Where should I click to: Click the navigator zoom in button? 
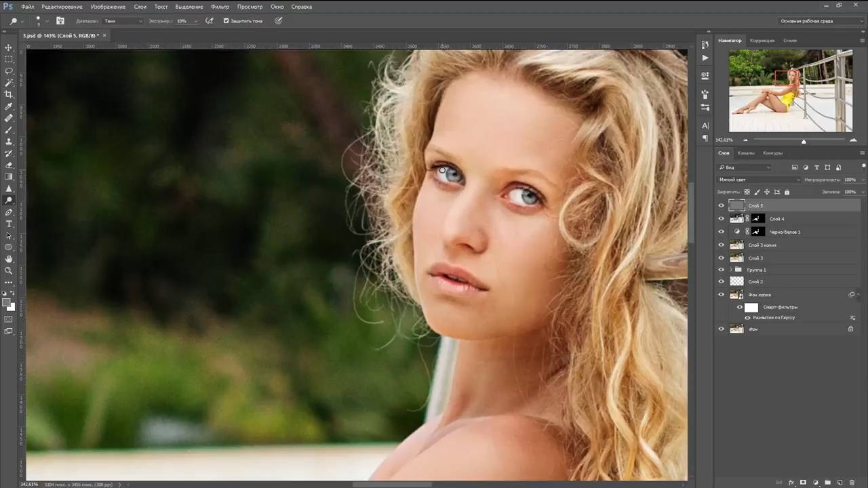(x=854, y=140)
